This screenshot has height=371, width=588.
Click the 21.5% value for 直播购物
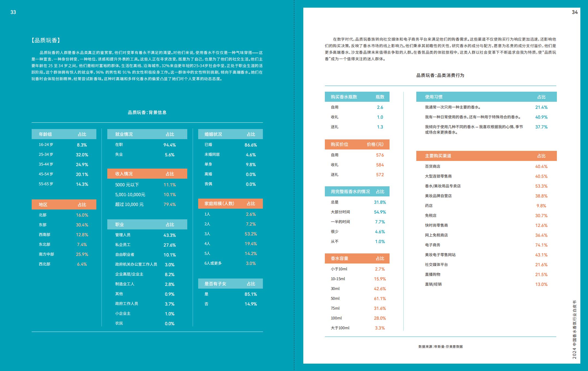(541, 274)
